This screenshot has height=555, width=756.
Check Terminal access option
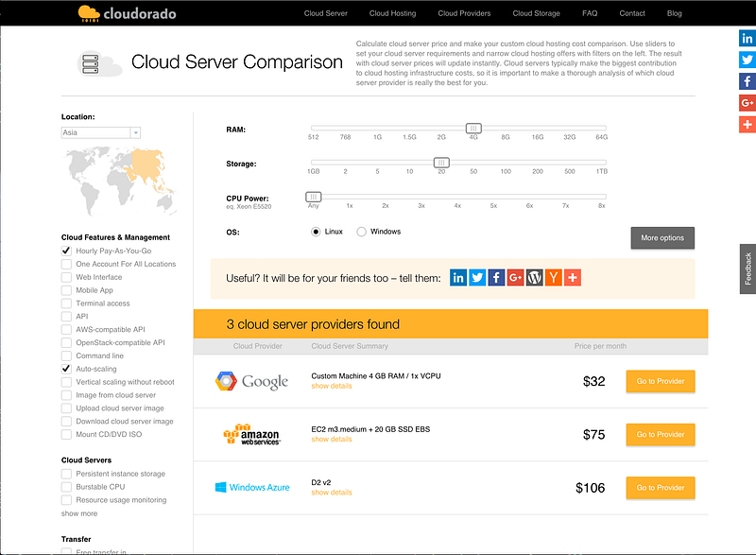[x=66, y=304]
